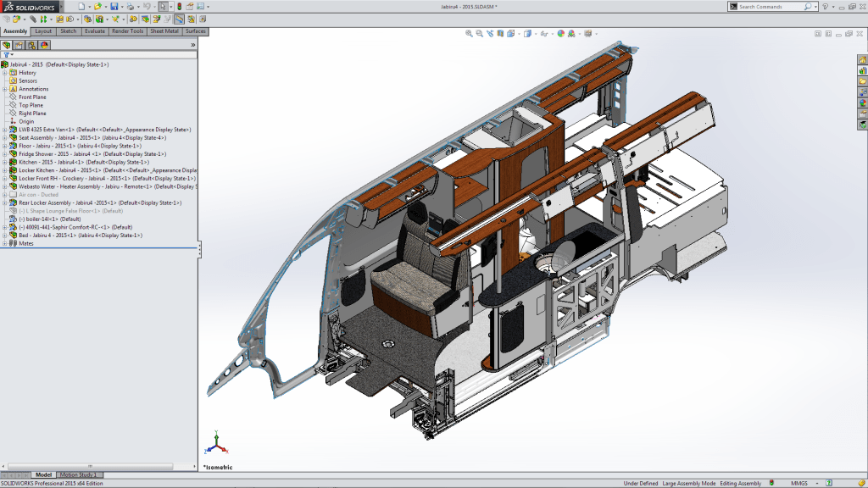868x488 pixels.
Task: Select the Top Plane tree item
Action: pyautogui.click(x=32, y=105)
